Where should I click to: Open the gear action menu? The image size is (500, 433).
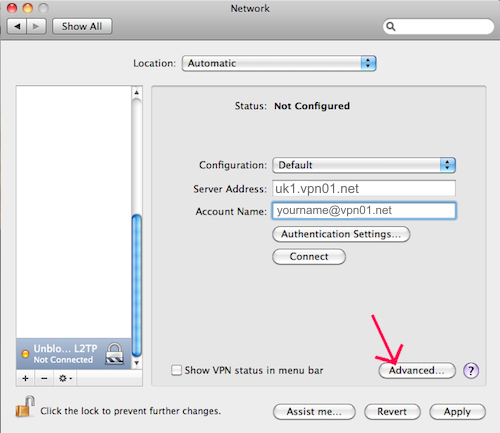click(65, 378)
